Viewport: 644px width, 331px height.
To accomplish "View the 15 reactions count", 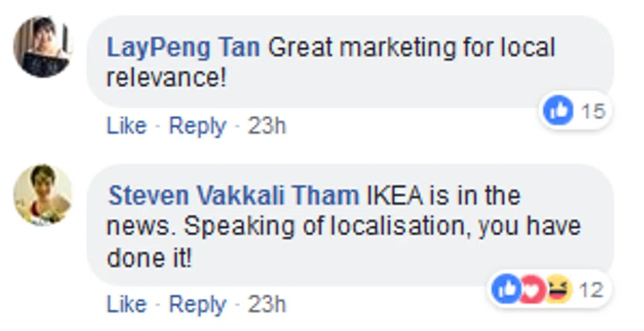I will point(593,111).
